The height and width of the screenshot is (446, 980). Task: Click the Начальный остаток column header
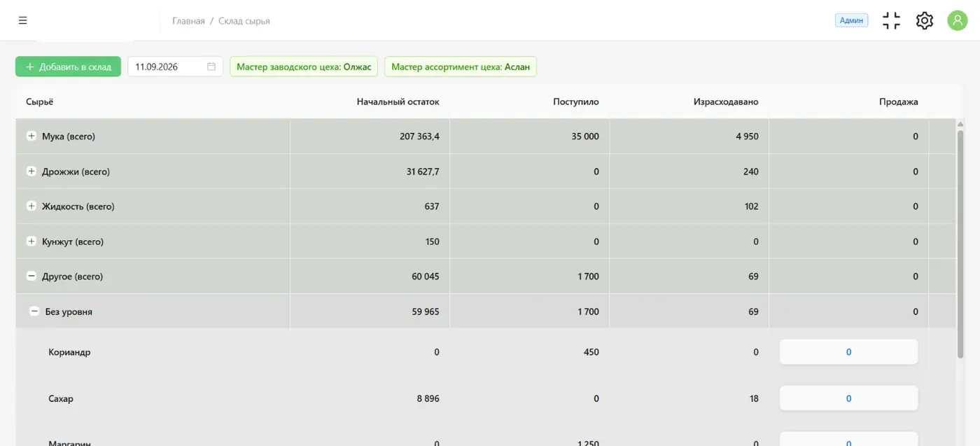click(x=398, y=102)
